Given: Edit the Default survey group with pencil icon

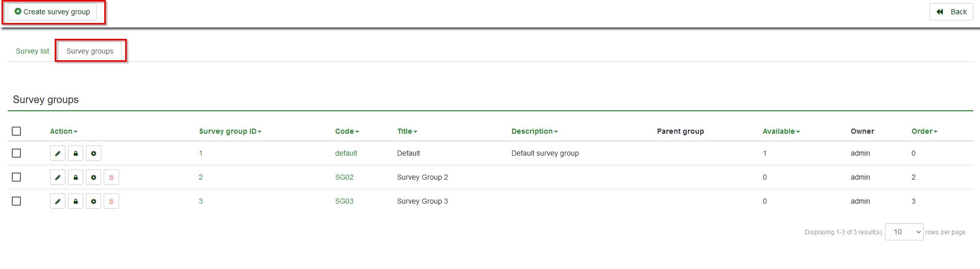Looking at the screenshot, I should point(58,153).
